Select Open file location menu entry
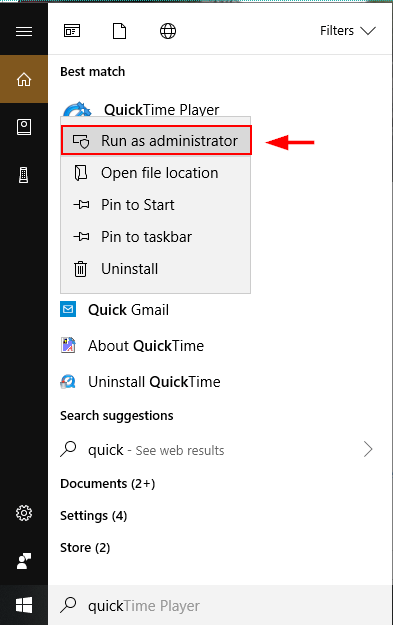Viewport: 393px width, 625px height. click(x=156, y=173)
